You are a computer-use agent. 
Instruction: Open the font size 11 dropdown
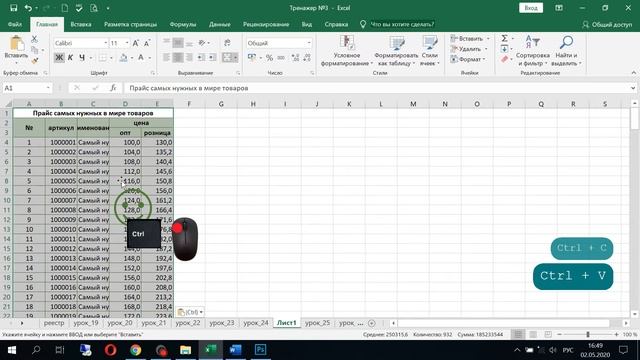pos(127,43)
